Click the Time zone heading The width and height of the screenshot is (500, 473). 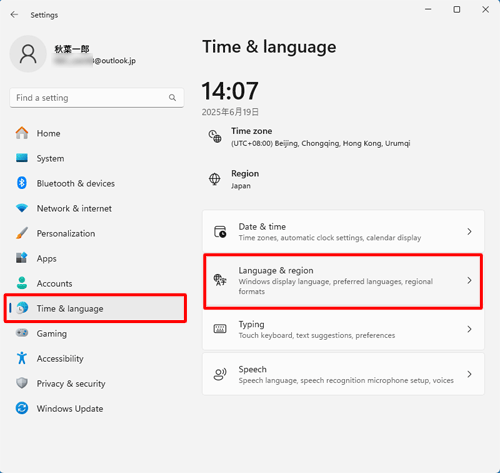[252, 131]
